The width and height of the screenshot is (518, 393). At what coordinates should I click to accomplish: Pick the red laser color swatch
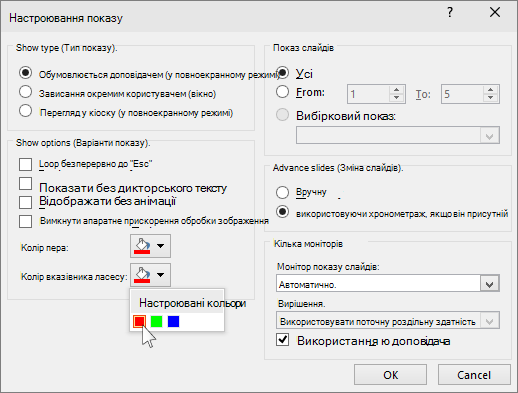coord(139,322)
